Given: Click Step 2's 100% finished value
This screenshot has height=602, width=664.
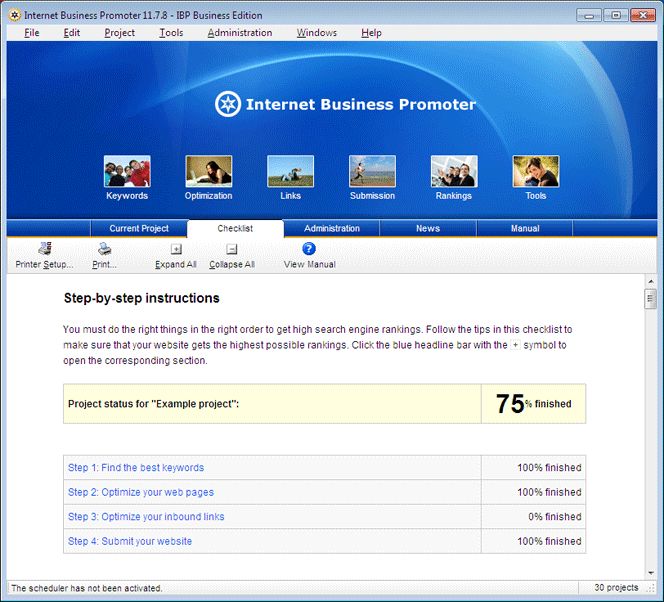Looking at the screenshot, I should click(x=549, y=492).
